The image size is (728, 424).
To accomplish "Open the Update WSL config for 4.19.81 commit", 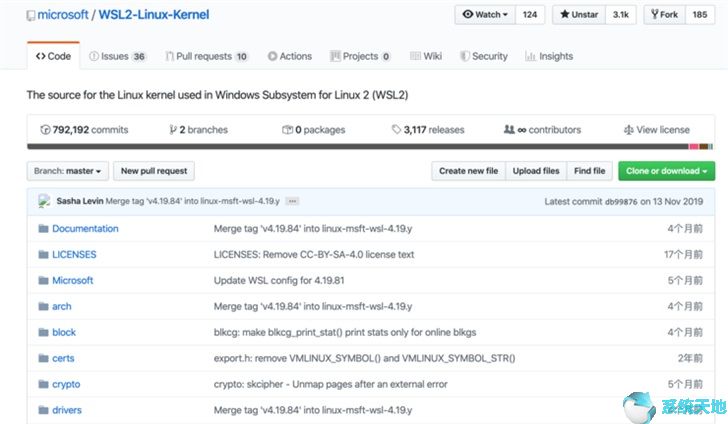I will point(279,280).
